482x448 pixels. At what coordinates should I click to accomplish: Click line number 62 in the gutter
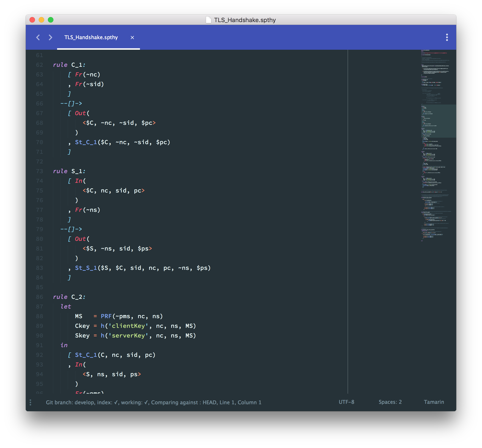[40, 65]
